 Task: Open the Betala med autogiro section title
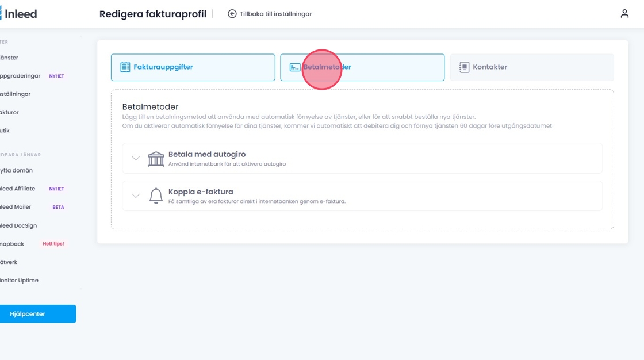[207, 154]
